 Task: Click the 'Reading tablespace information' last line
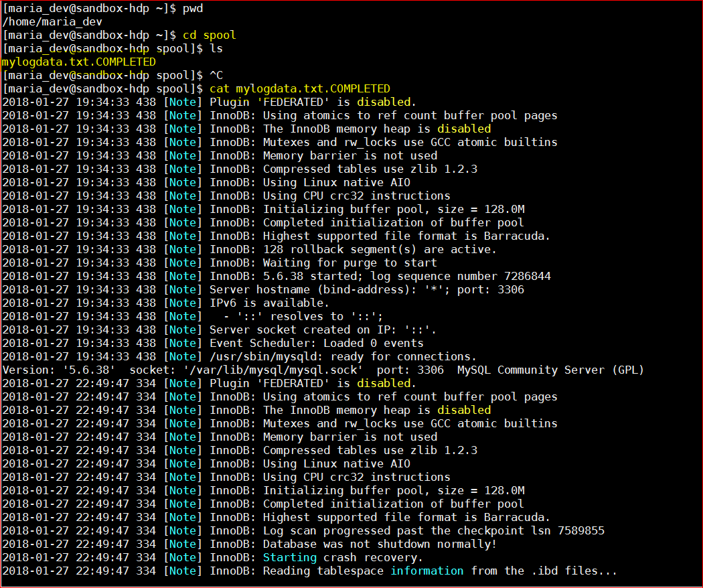pyautogui.click(x=309, y=571)
